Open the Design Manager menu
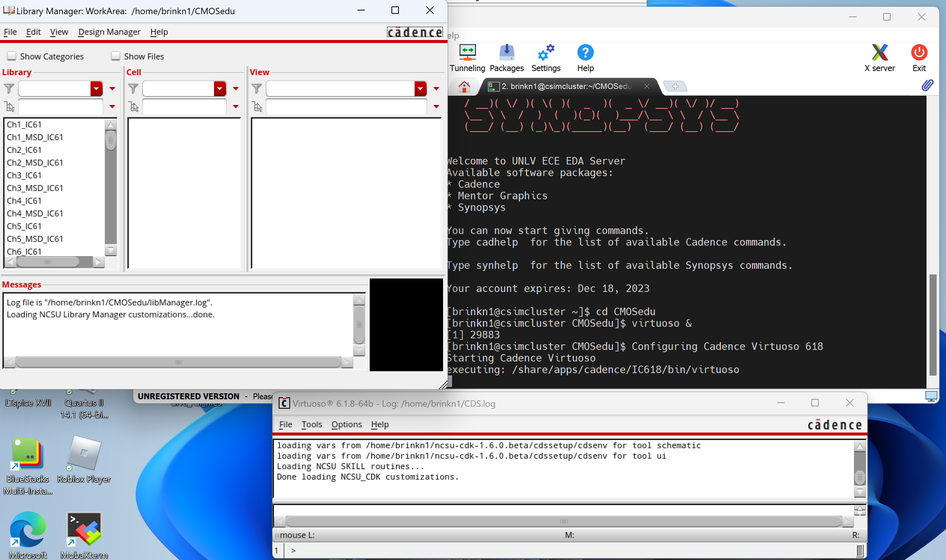The width and height of the screenshot is (946, 560). click(109, 32)
